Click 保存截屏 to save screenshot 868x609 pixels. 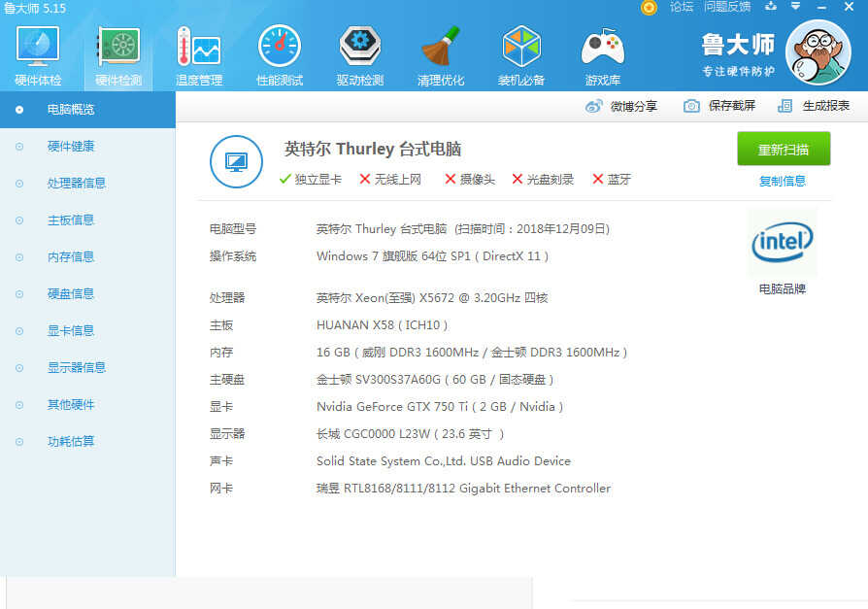pyautogui.click(x=719, y=106)
